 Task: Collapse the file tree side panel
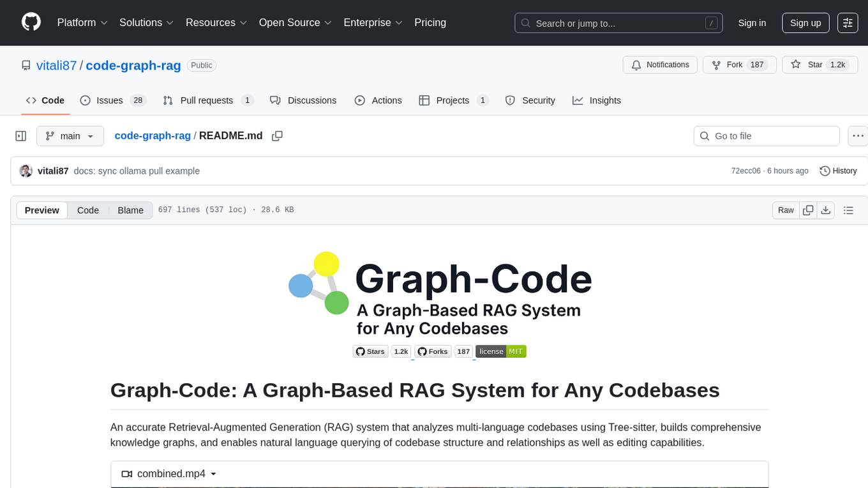[x=21, y=136]
